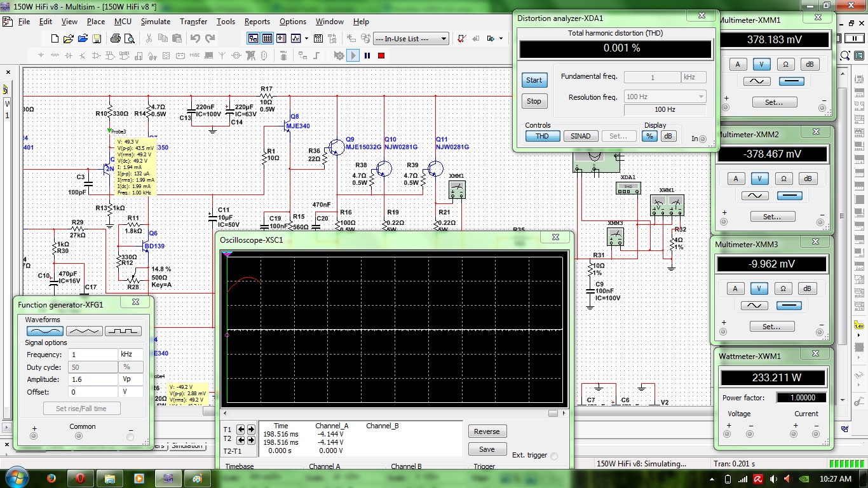Click the Place Misc component icon
This screenshot has height=488, width=868.
[194, 56]
